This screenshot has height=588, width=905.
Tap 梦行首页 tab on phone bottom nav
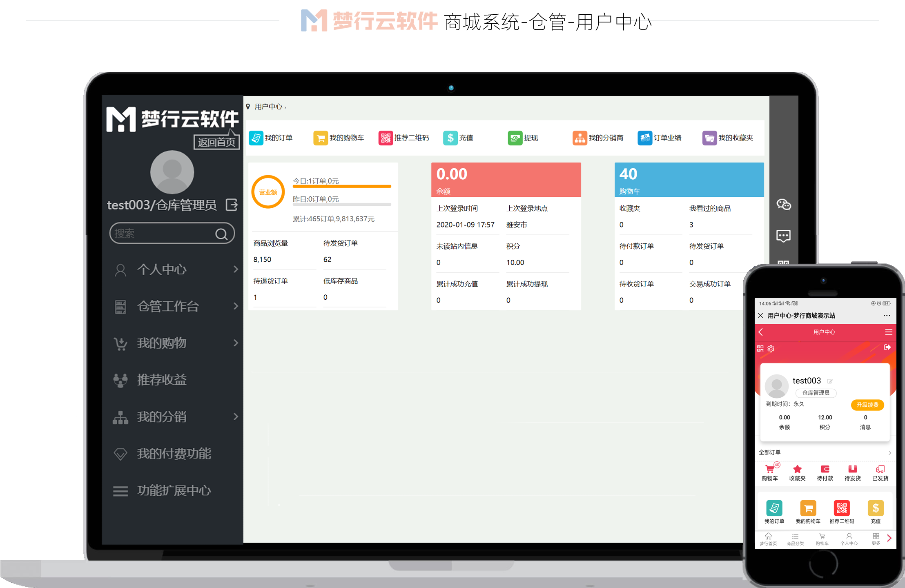click(768, 539)
